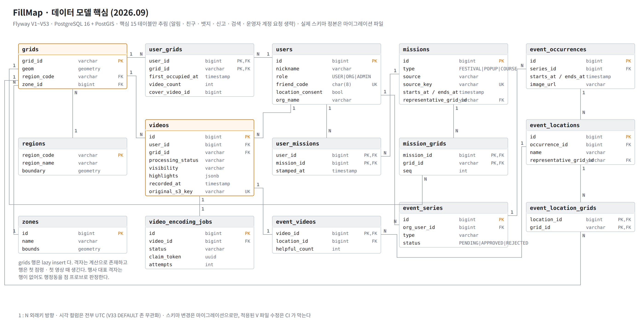Select the missions table title
The width and height of the screenshot is (644, 331).
click(x=416, y=49)
